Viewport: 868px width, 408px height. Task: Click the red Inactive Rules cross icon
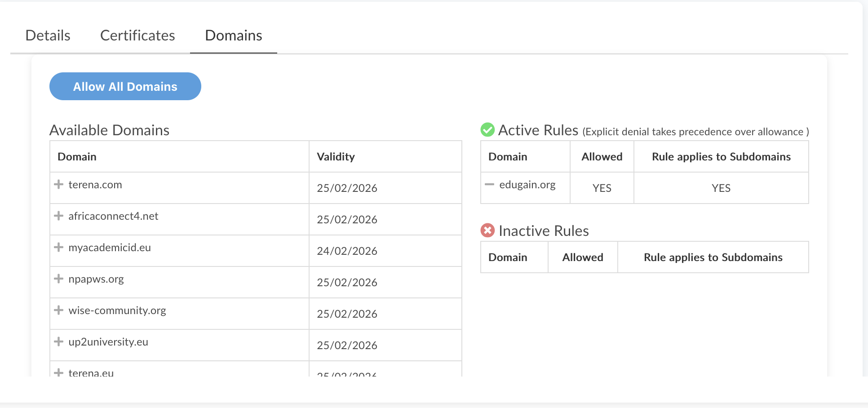[x=487, y=231]
